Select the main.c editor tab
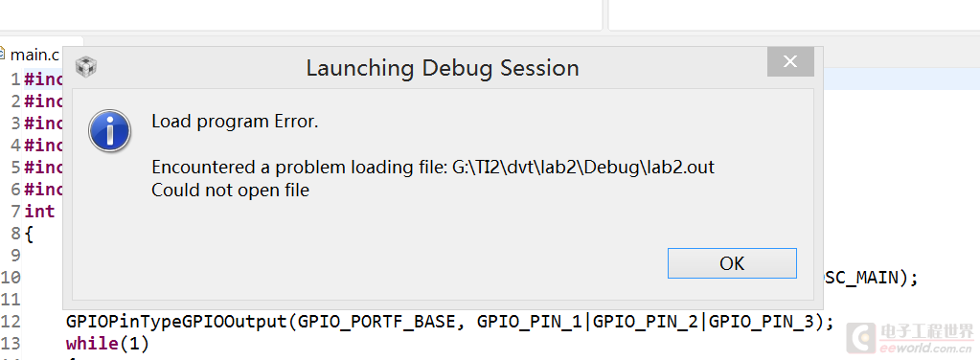980x360 pixels. click(x=32, y=55)
